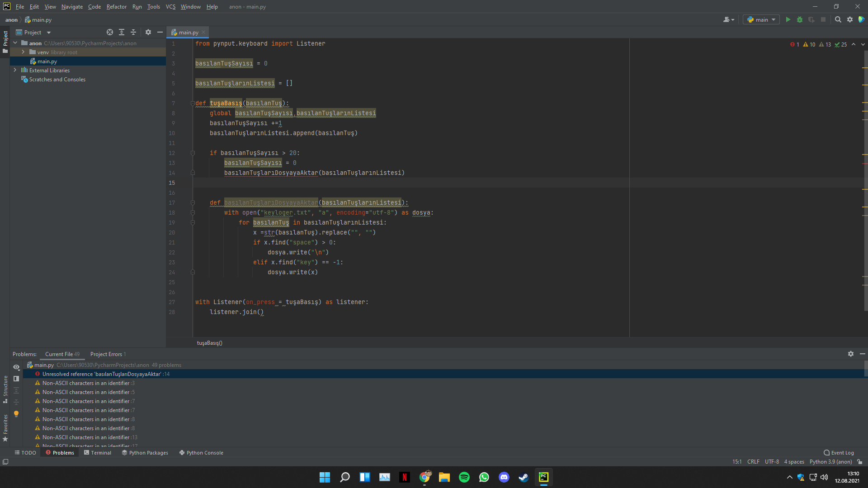Open the Terminal tool window

(x=97, y=453)
